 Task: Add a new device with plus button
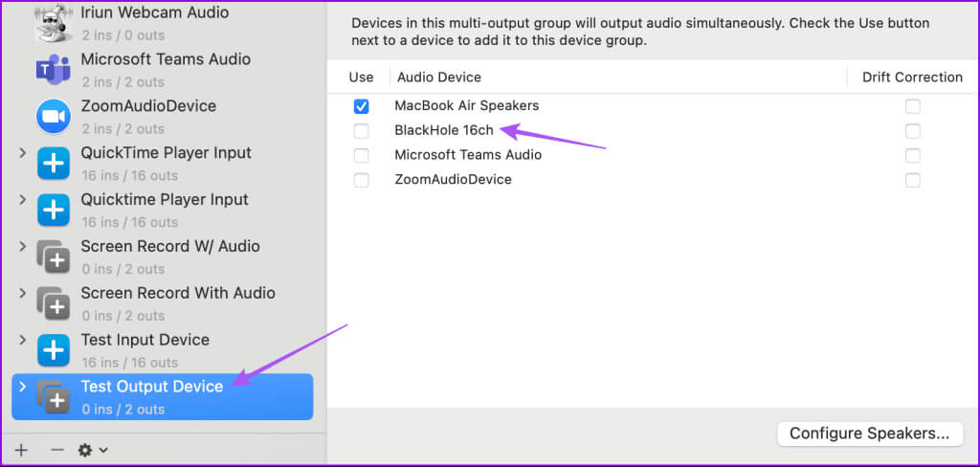pos(21,450)
